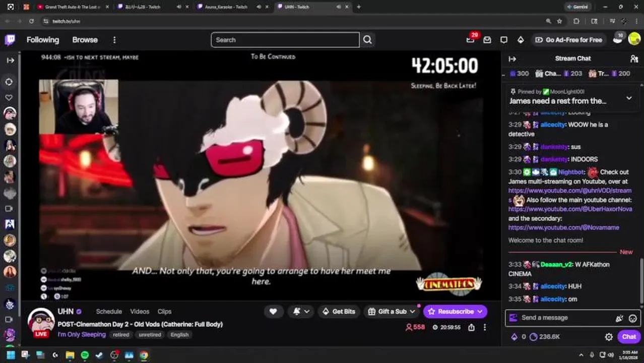Screen dimensions: 644x363
Task: Click the purple Chat send button
Action: tap(629, 337)
